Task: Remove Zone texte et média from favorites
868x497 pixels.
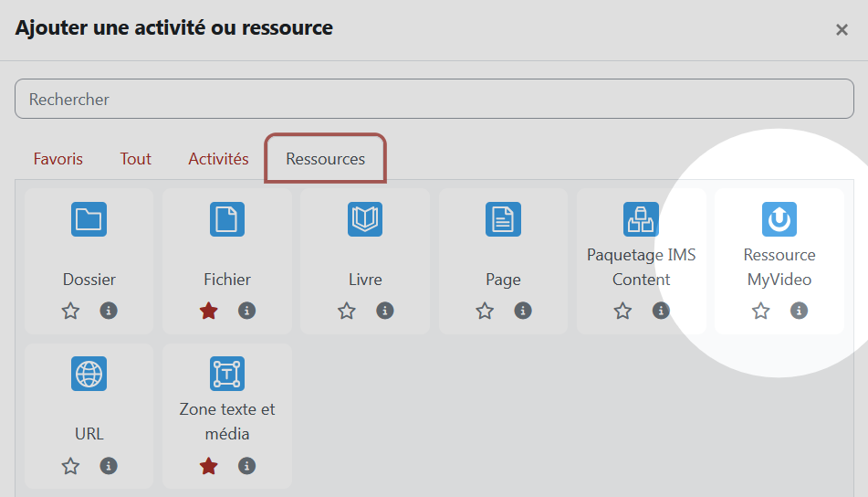Action: (x=209, y=466)
